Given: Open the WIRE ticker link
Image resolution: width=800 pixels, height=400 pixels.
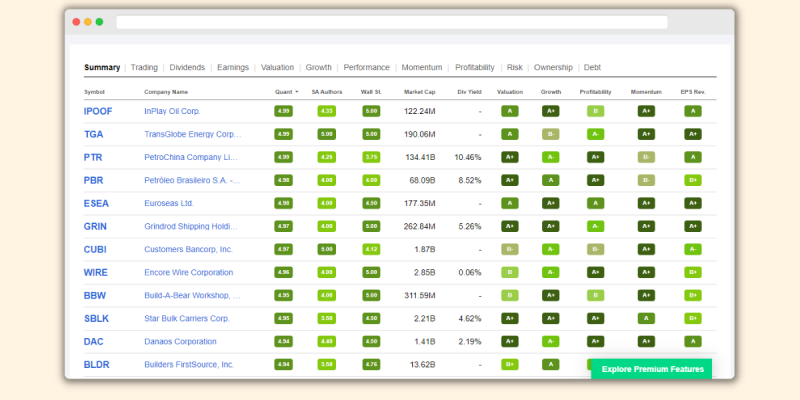Looking at the screenshot, I should (x=95, y=272).
